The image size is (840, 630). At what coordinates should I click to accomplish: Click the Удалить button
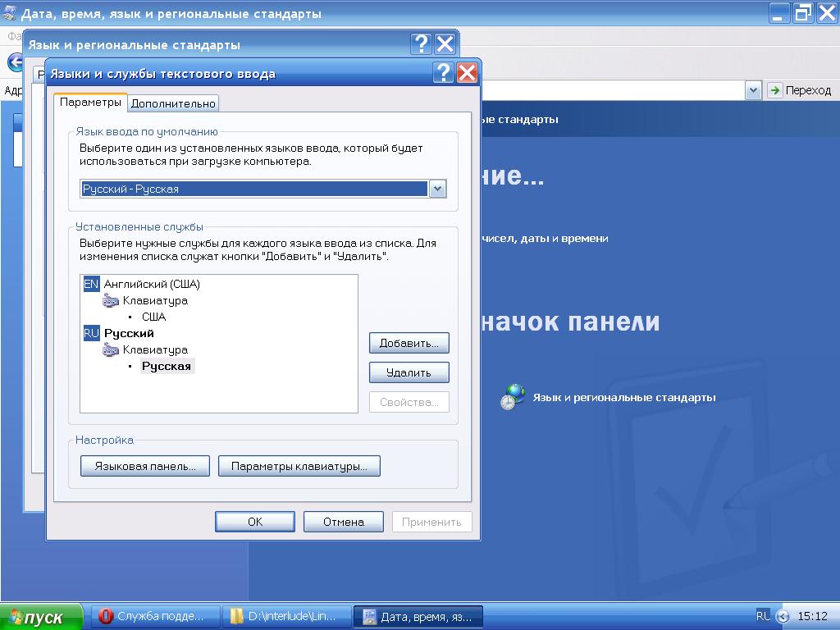(409, 372)
